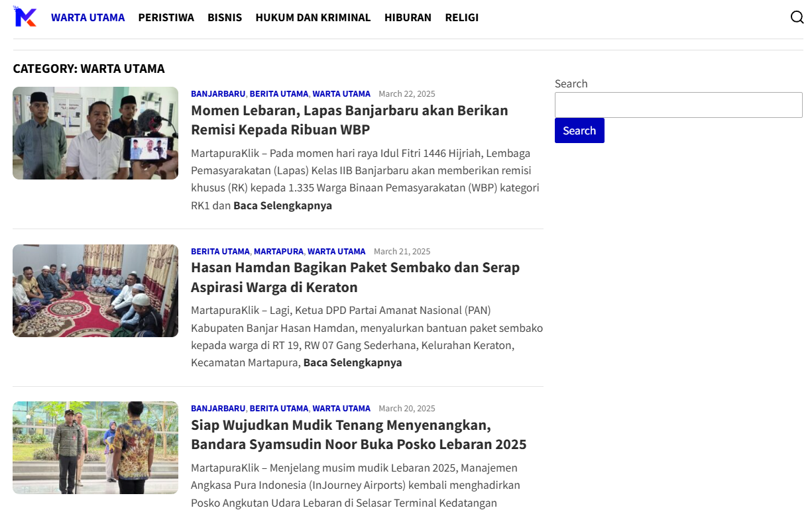Click BANJARBARU tag on the March 20 article
The width and height of the screenshot is (812, 512).
218,409
